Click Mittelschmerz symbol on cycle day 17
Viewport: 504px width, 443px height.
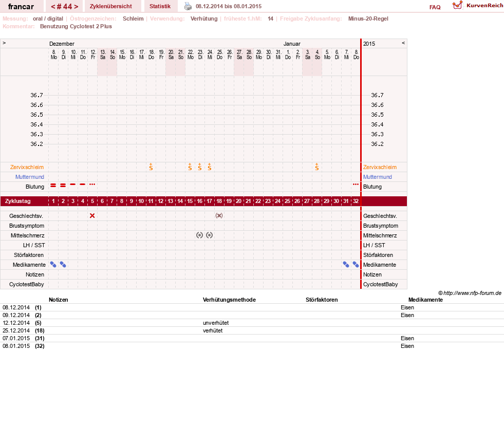pyautogui.click(x=209, y=235)
